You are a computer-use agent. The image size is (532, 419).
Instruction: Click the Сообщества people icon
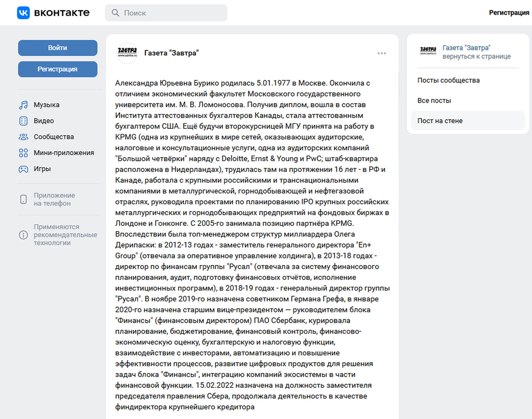point(23,137)
